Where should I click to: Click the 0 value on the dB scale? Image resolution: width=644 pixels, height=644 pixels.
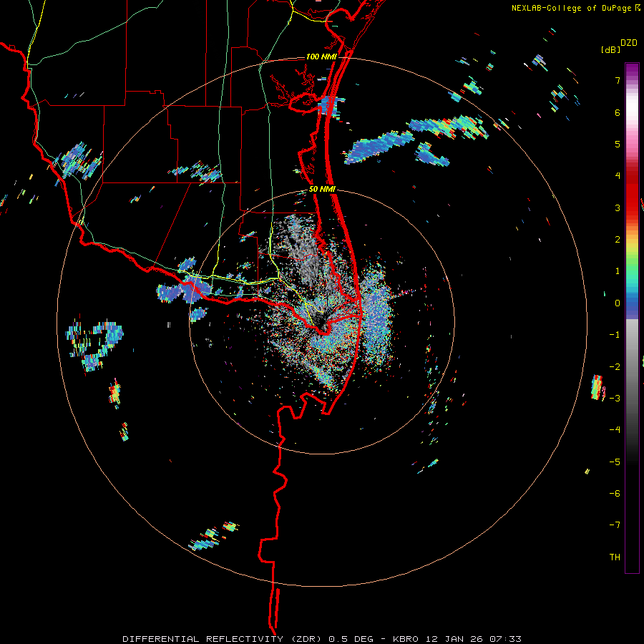[618, 303]
